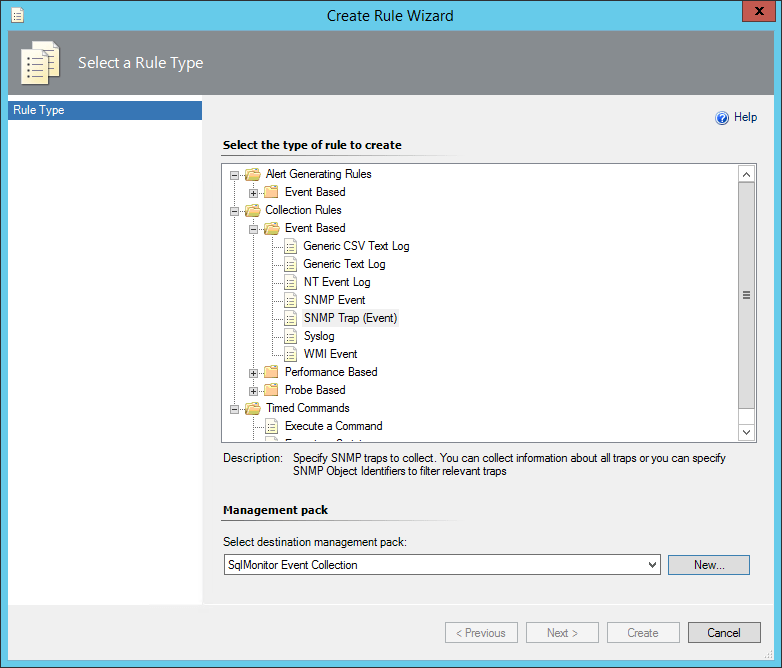The image size is (782, 668).
Task: Collapse Event Based under Collection Rules
Action: point(253,229)
